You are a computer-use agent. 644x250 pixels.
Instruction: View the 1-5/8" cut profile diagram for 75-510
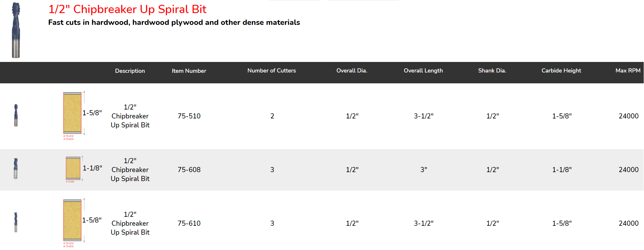pos(83,116)
